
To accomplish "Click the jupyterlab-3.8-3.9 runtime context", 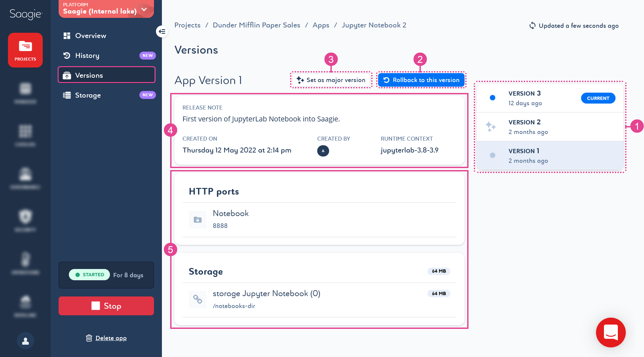I will (410, 150).
